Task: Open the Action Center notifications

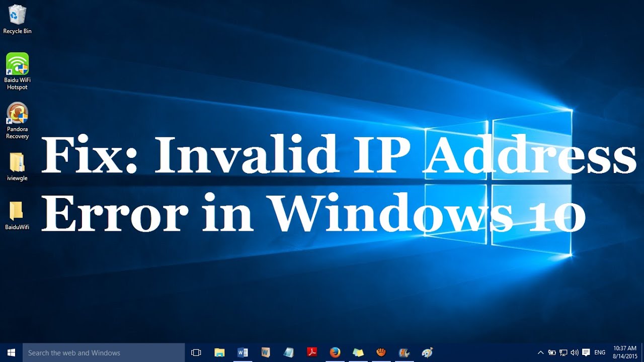Action: point(586,352)
